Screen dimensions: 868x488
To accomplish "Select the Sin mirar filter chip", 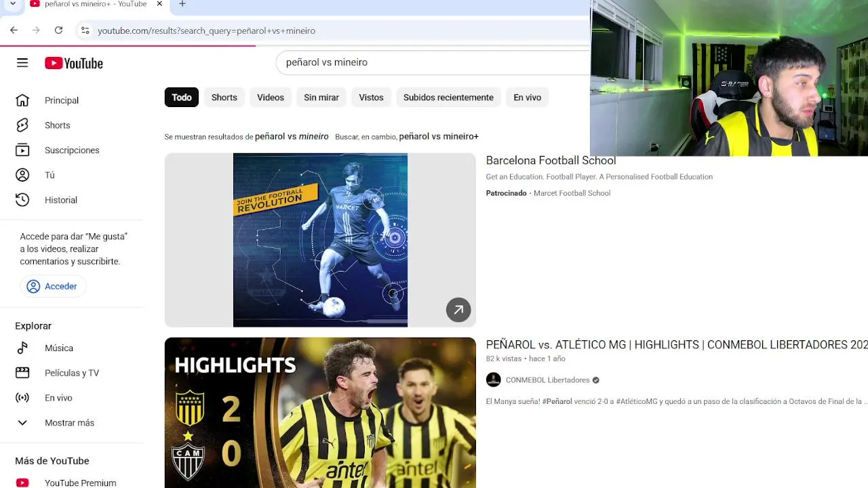I will (321, 98).
